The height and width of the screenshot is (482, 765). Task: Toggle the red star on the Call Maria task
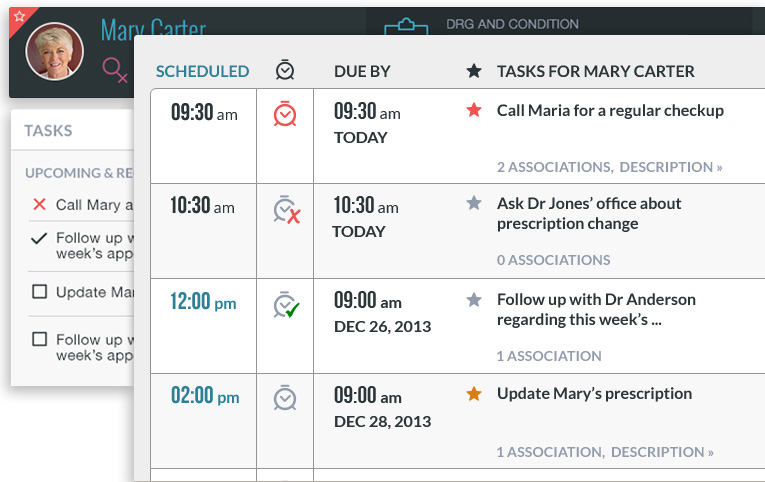pos(474,110)
